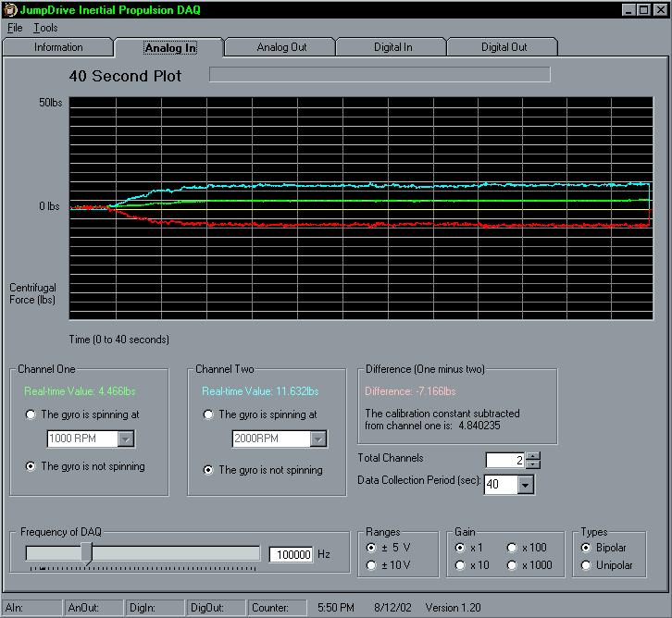The width and height of the screenshot is (672, 618).
Task: Open the Tools menu
Action: [x=45, y=28]
